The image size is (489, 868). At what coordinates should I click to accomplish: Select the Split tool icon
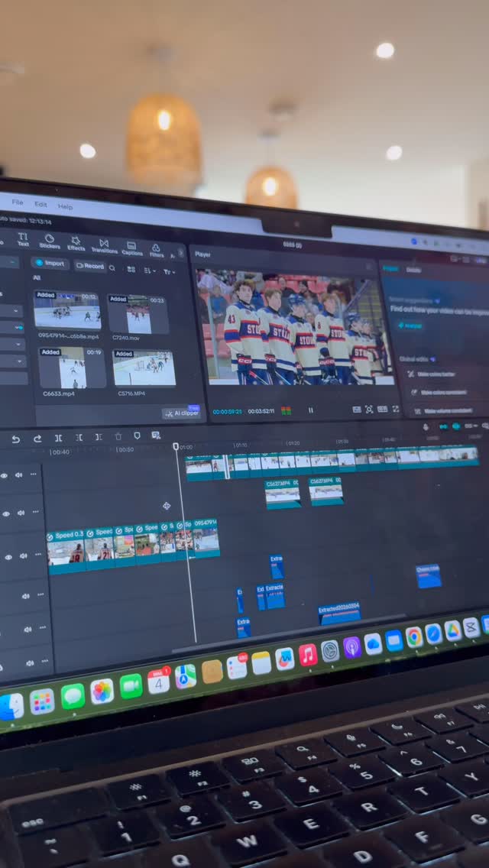pos(58,438)
